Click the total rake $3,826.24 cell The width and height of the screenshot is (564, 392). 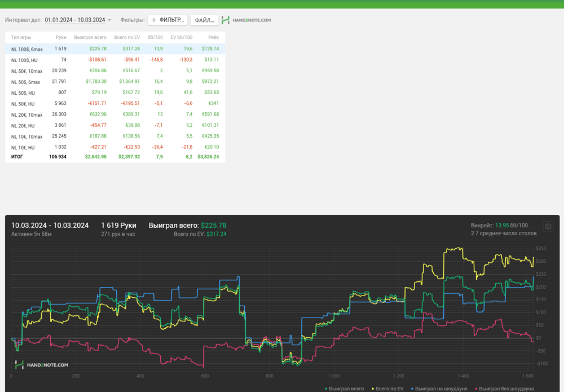208,157
